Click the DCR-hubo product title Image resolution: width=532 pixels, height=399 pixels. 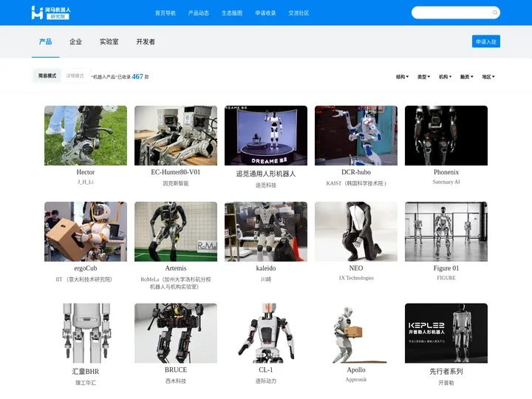coord(356,172)
